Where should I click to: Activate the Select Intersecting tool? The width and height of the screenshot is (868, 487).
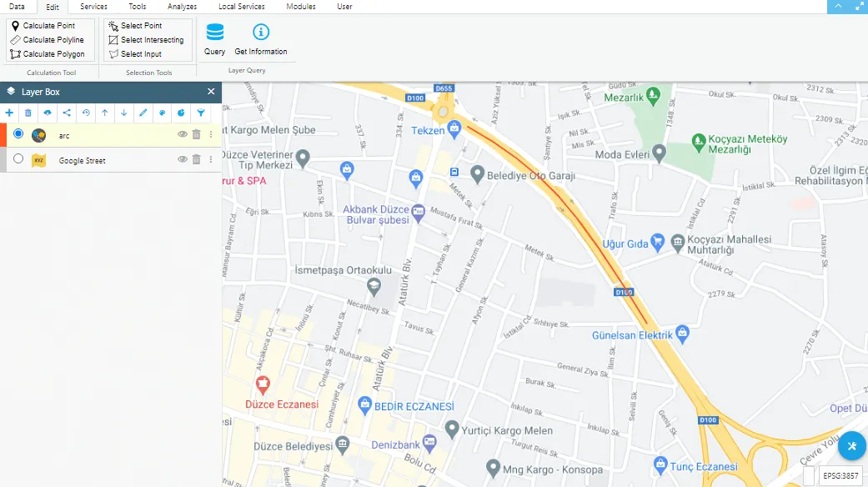pyautogui.click(x=146, y=40)
